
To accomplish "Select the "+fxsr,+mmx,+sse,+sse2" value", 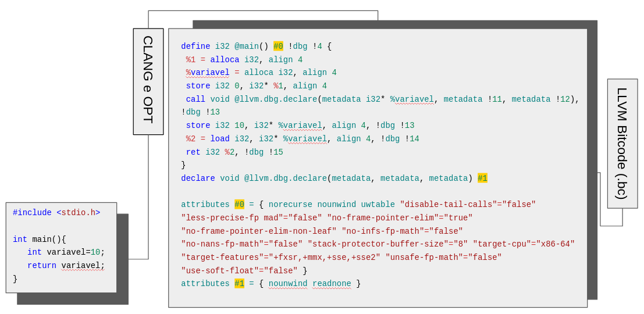I will tap(325, 258).
